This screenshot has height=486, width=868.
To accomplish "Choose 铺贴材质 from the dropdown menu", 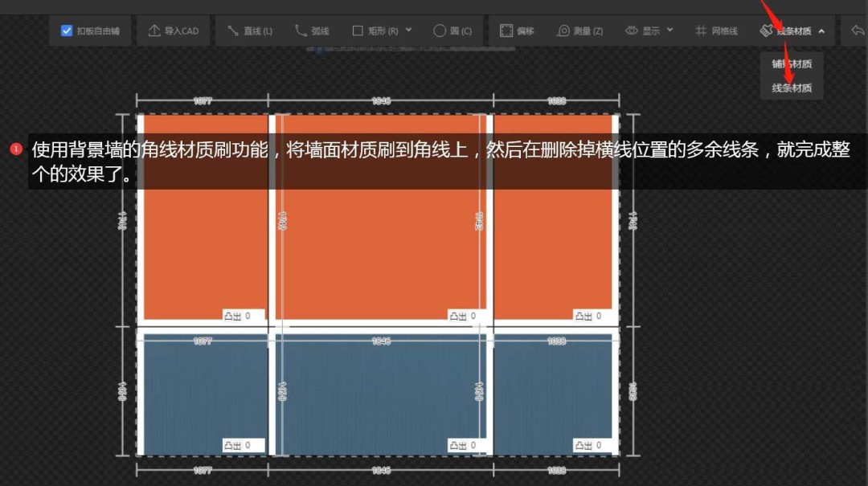I will click(x=792, y=64).
